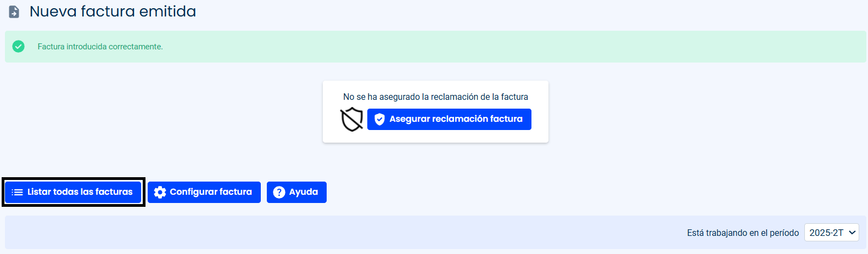Open Listar todas las facturas
This screenshot has height=254, width=868.
[x=73, y=192]
